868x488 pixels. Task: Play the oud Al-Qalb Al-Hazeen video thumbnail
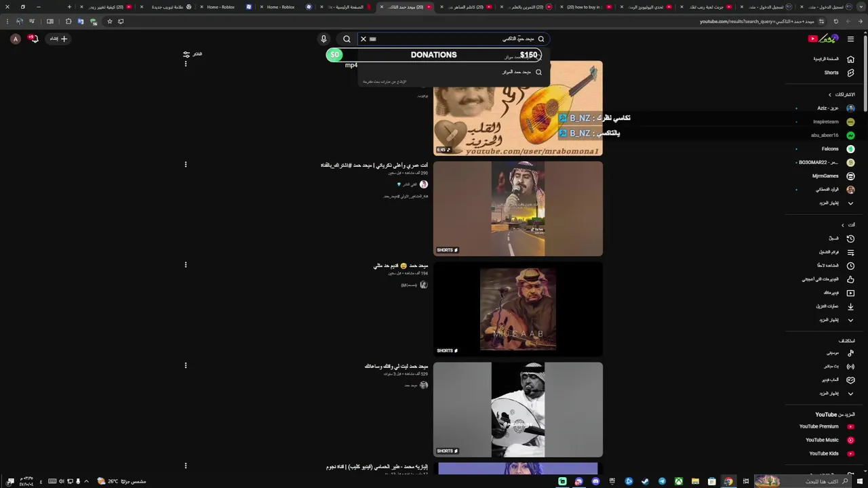pos(518,108)
